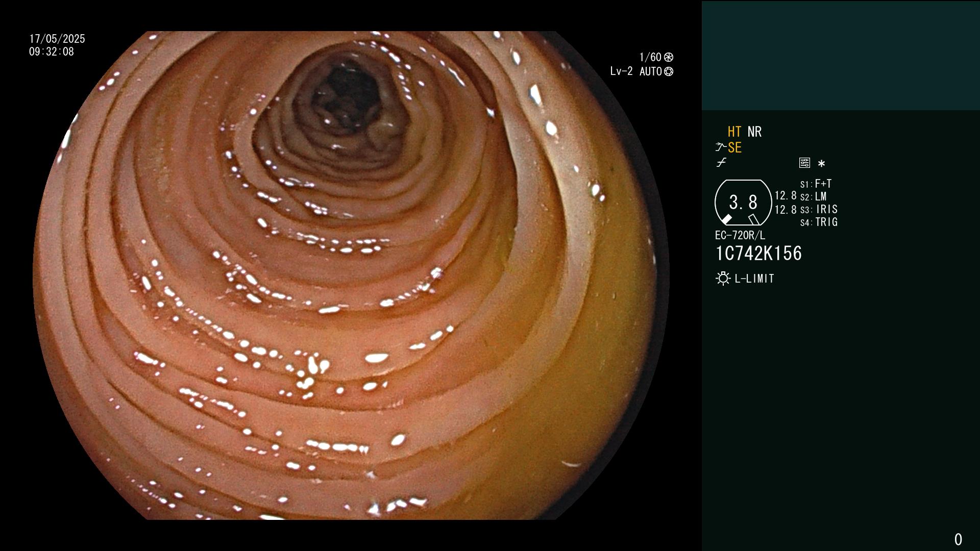The width and height of the screenshot is (980, 551).
Task: Click the lower 12.8 value beside S3
Action: coord(786,209)
